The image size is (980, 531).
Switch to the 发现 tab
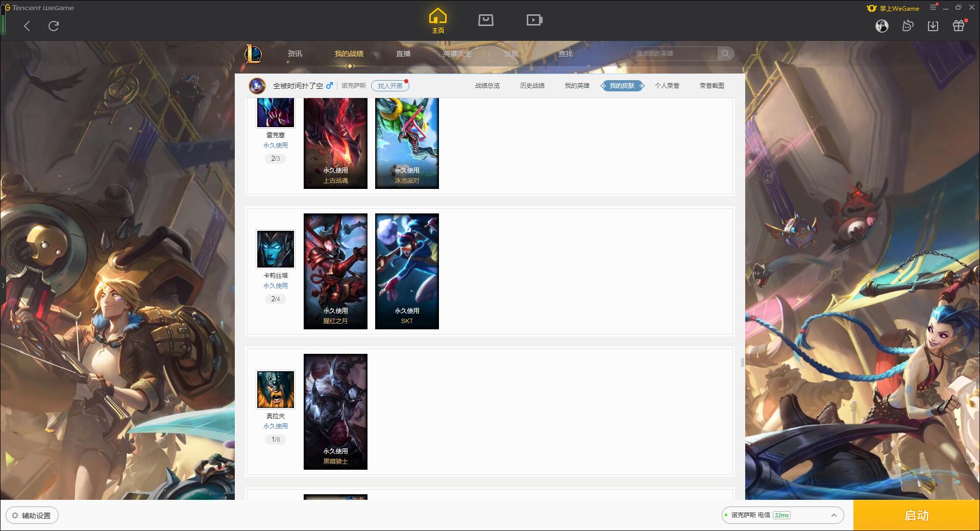click(x=511, y=54)
